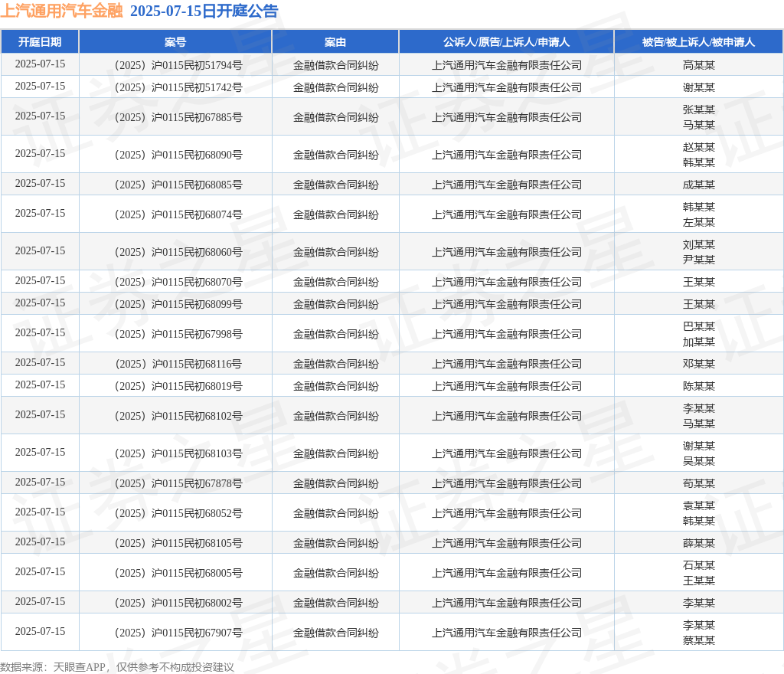
Task: Click case number 沪0115民初67885号
Action: pyautogui.click(x=197, y=117)
